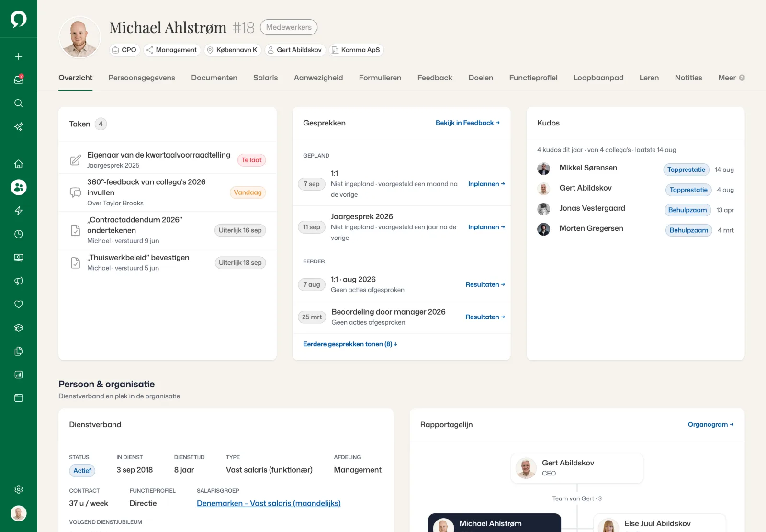766x532 pixels.
Task: Click the Komma ApS company chip
Action: (356, 50)
